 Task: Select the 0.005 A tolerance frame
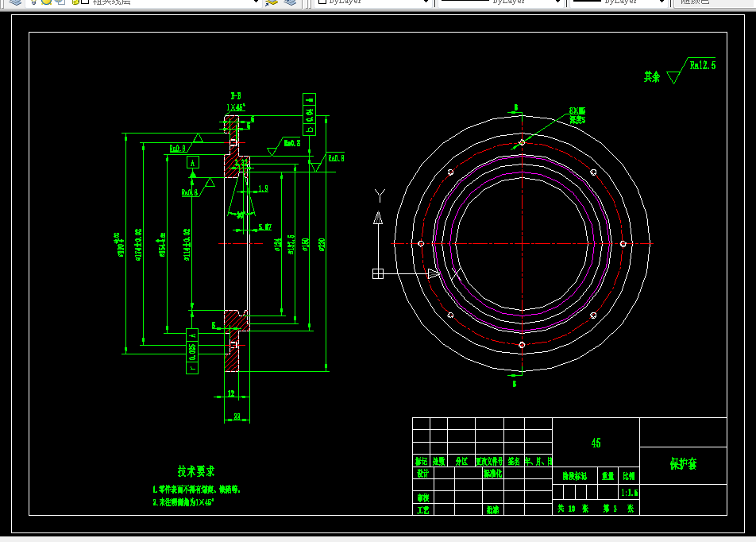[192, 351]
